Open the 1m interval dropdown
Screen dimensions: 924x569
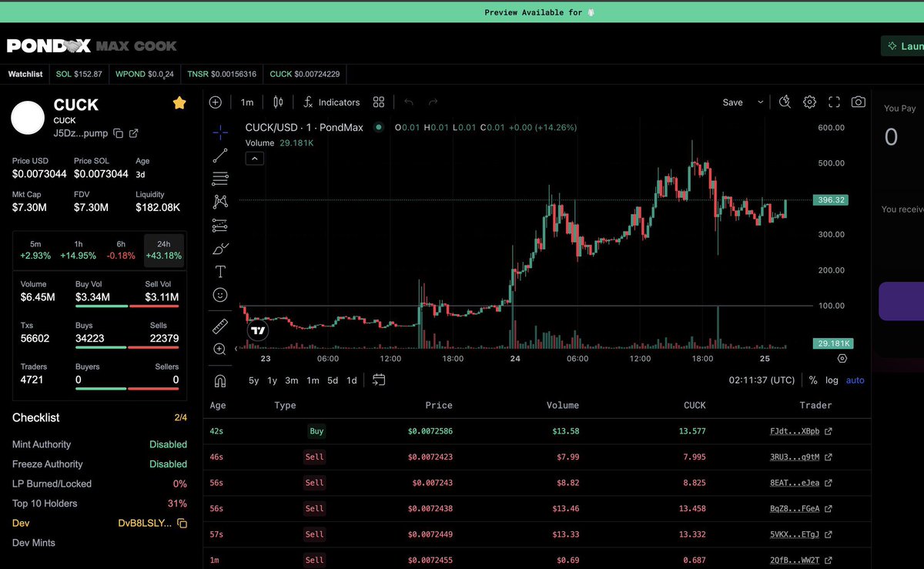coord(246,102)
